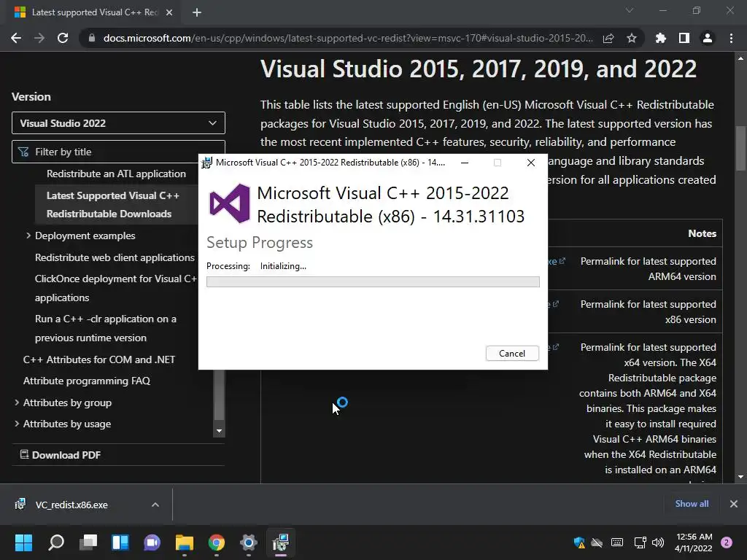Click Show all downloads
The width and height of the screenshot is (747, 560).
[692, 504]
